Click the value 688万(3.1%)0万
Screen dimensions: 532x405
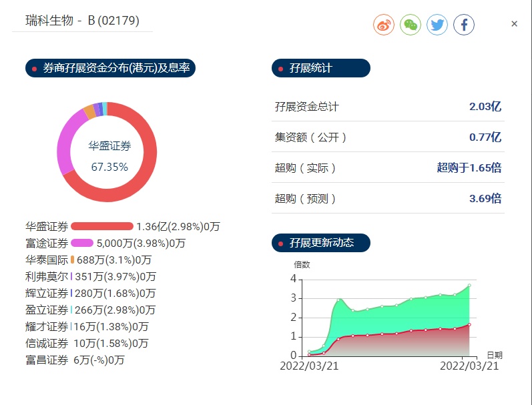click(x=114, y=260)
